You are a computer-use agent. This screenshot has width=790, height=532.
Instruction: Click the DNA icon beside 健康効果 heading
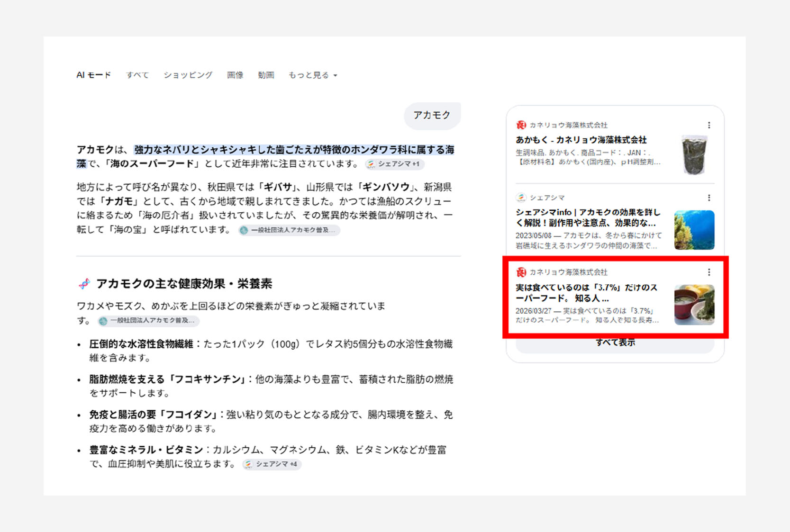tap(84, 284)
